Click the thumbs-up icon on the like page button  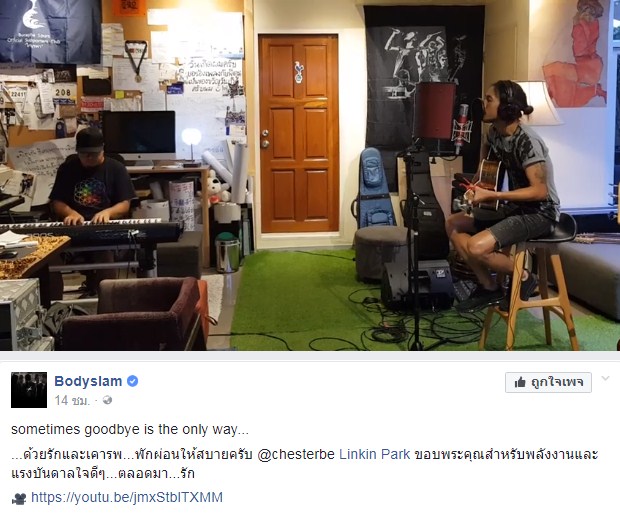(x=520, y=382)
